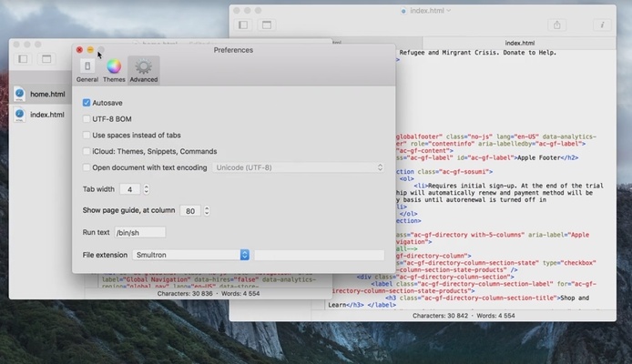The image size is (632, 364).
Task: Close the Preferences window
Action: coord(79,49)
